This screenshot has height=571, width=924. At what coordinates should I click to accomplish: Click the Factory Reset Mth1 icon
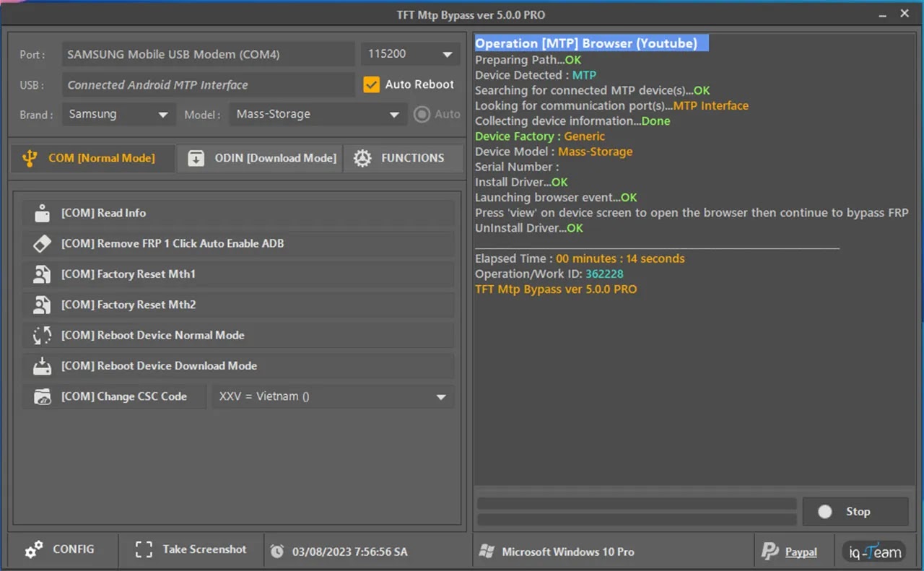pos(42,274)
